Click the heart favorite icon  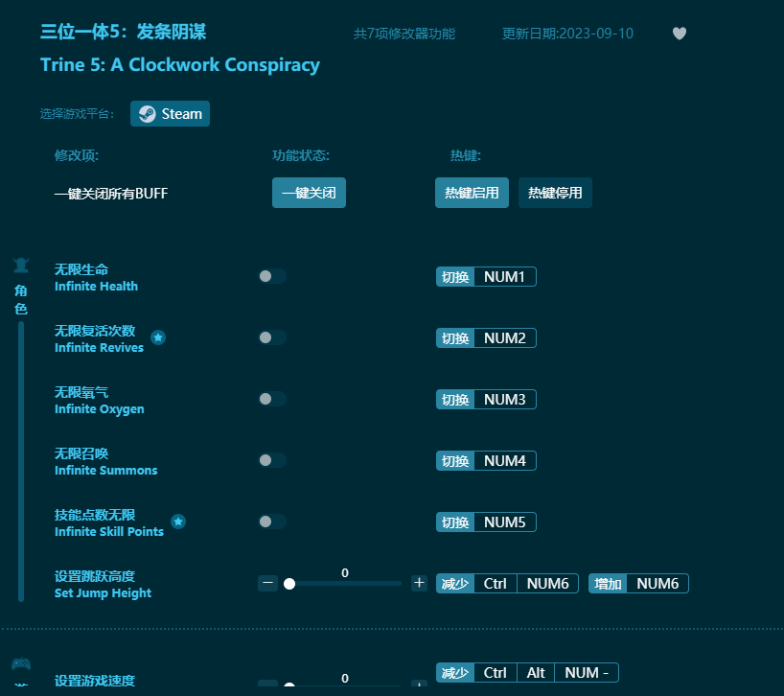coord(679,34)
